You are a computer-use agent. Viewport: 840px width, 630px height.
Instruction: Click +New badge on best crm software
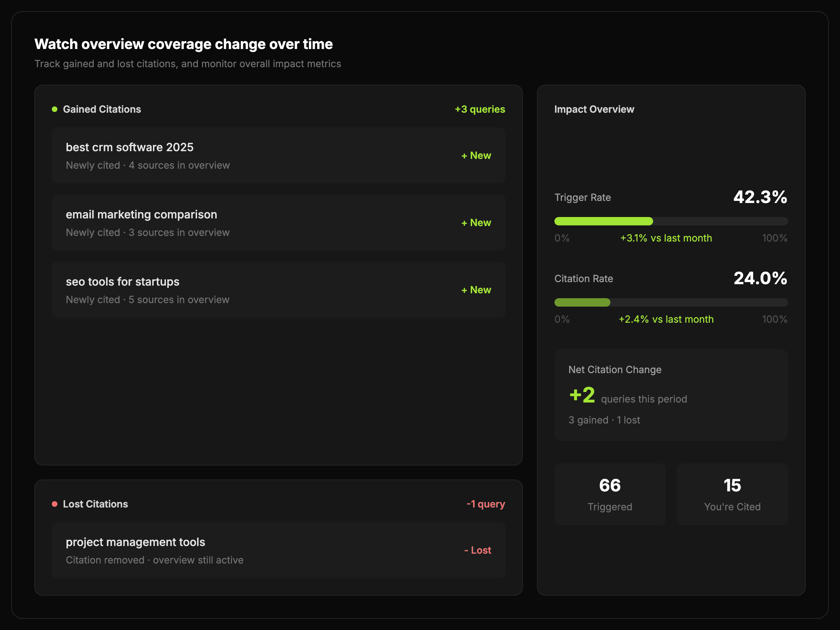(x=476, y=156)
